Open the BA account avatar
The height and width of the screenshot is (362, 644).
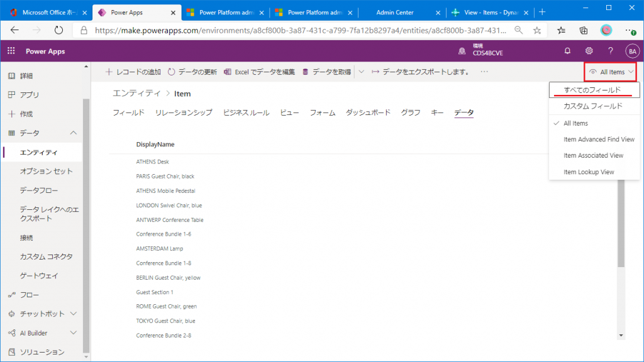[x=632, y=52]
